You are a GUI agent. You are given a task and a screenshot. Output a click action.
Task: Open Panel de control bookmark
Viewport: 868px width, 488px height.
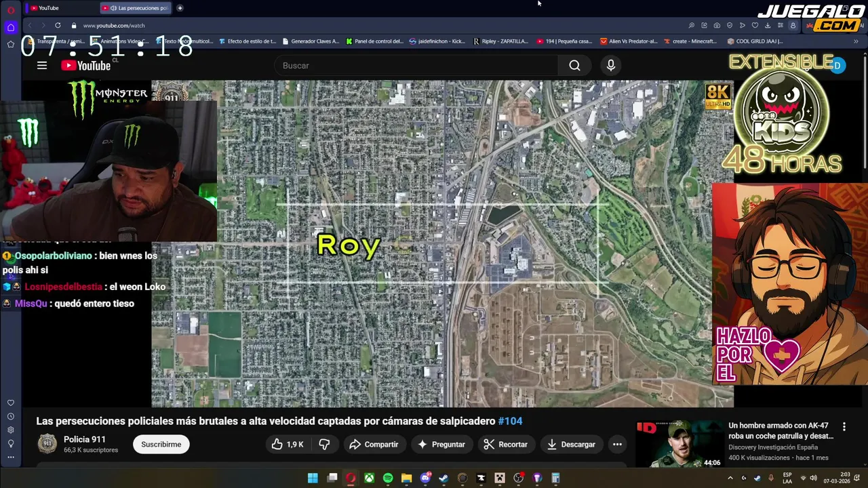[374, 41]
